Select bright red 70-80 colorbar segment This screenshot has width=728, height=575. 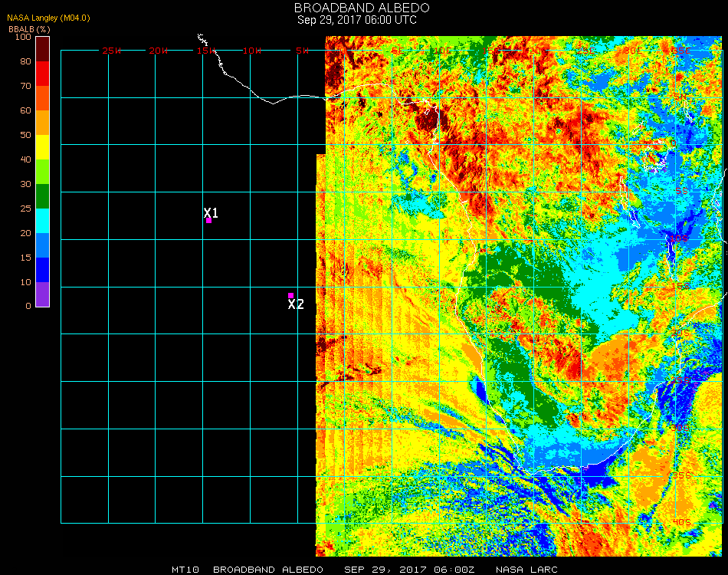(43, 74)
